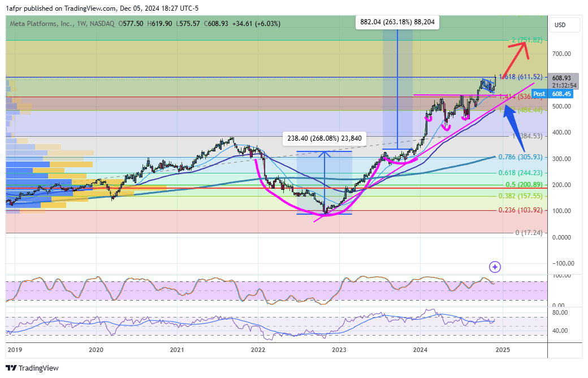Click the purple star circle icon on chart
The width and height of the screenshot is (588, 378).
(495, 267)
